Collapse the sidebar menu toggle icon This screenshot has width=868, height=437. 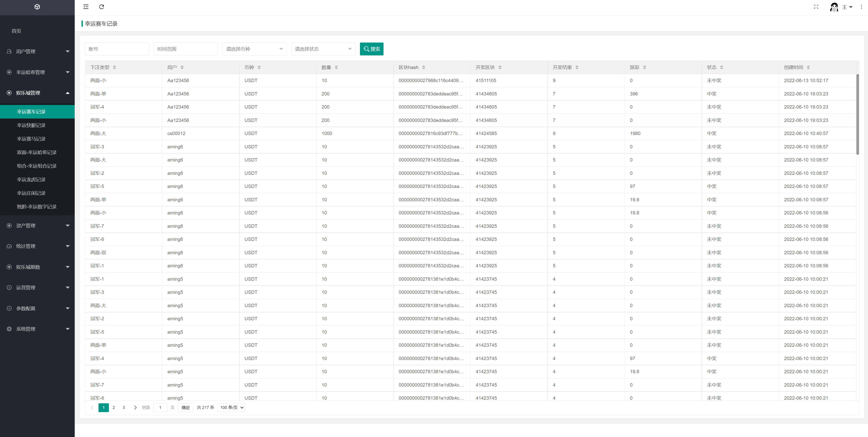tap(86, 7)
